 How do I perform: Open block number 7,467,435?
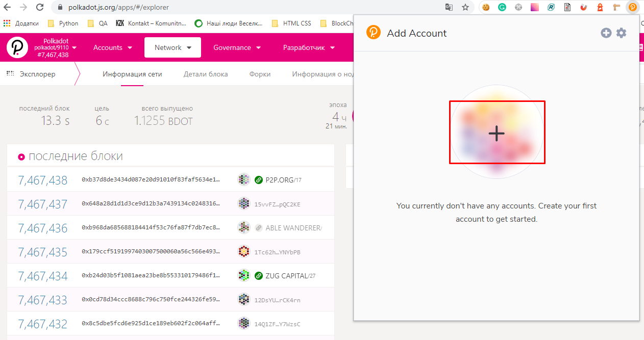[x=42, y=252]
